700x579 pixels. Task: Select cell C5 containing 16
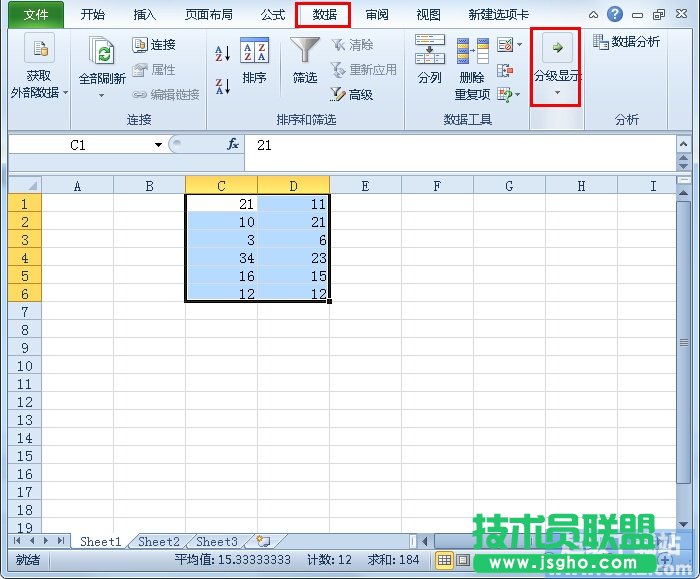pyautogui.click(x=221, y=276)
